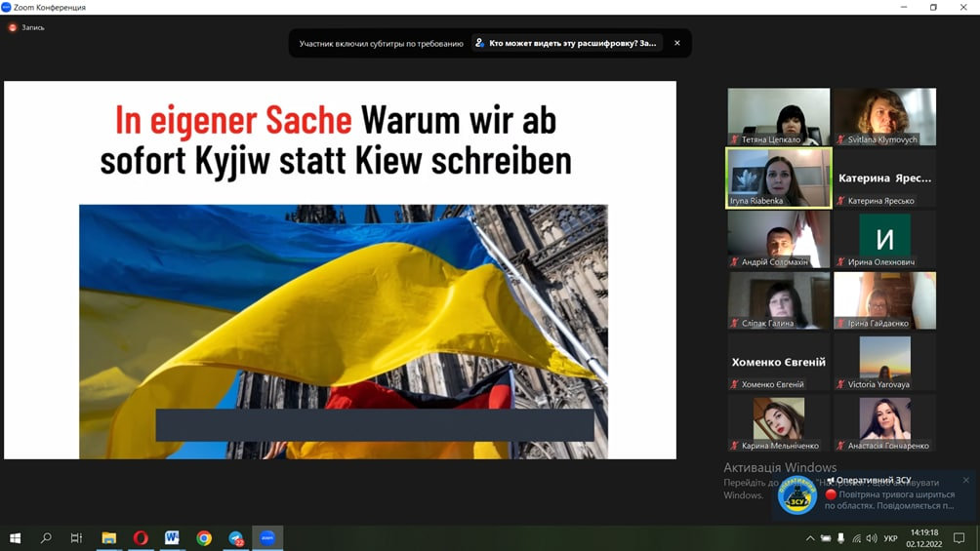Expand hidden system tray icons chevron
The width and height of the screenshot is (980, 551).
click(x=810, y=538)
